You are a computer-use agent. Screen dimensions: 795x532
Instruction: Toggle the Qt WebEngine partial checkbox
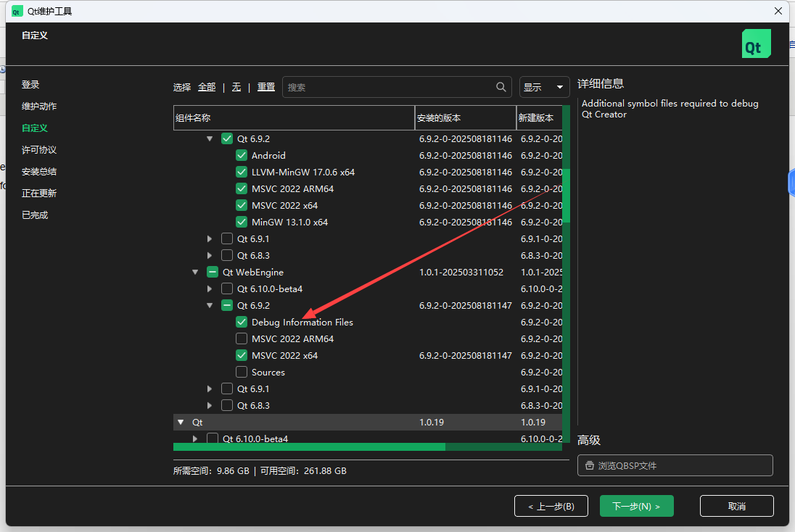click(213, 272)
